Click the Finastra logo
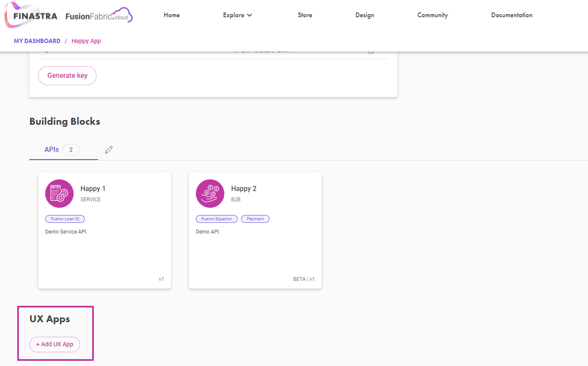The image size is (588, 366). point(31,16)
